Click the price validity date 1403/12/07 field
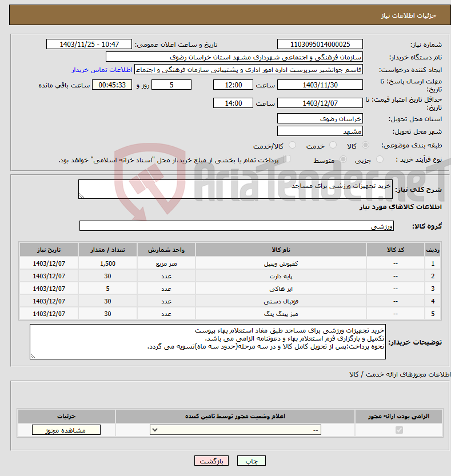Screen dimensions: 451x476 point(320,103)
